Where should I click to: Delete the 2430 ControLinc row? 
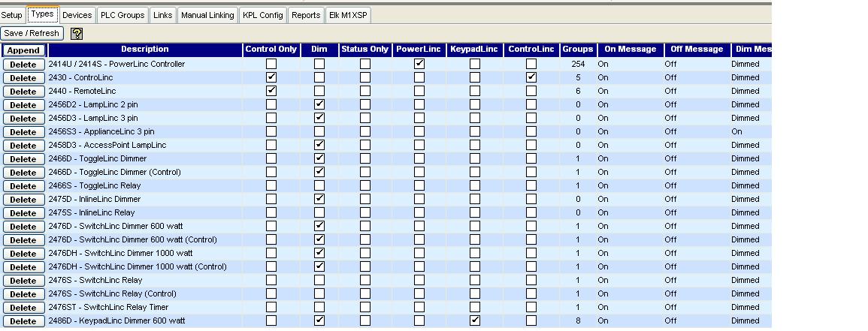pyautogui.click(x=23, y=78)
